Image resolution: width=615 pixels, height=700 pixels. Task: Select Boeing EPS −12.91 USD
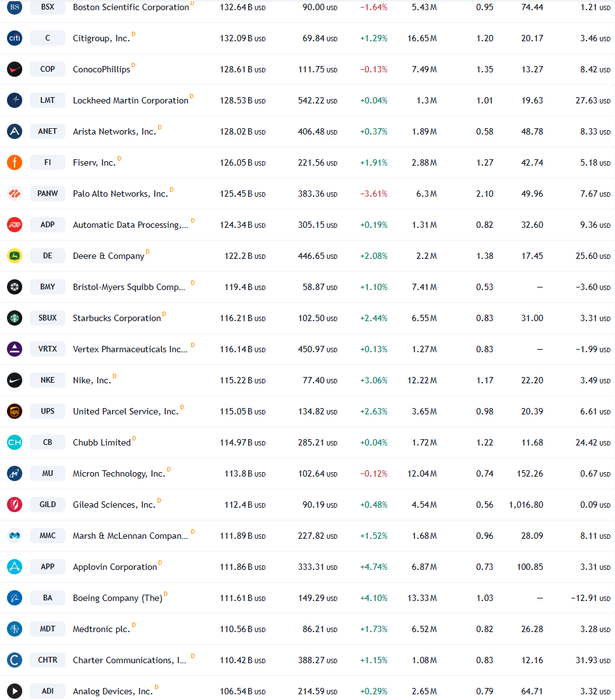point(590,598)
